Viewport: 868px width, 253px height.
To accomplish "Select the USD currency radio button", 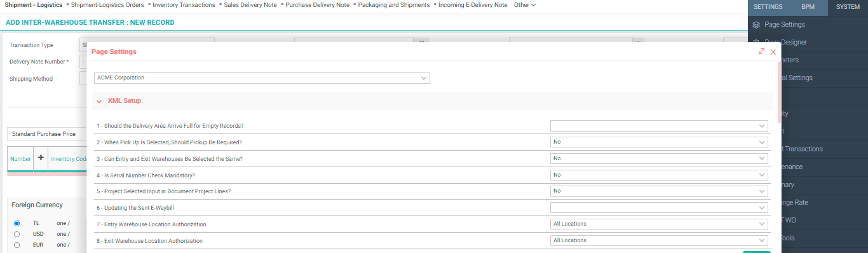I will point(17,234).
